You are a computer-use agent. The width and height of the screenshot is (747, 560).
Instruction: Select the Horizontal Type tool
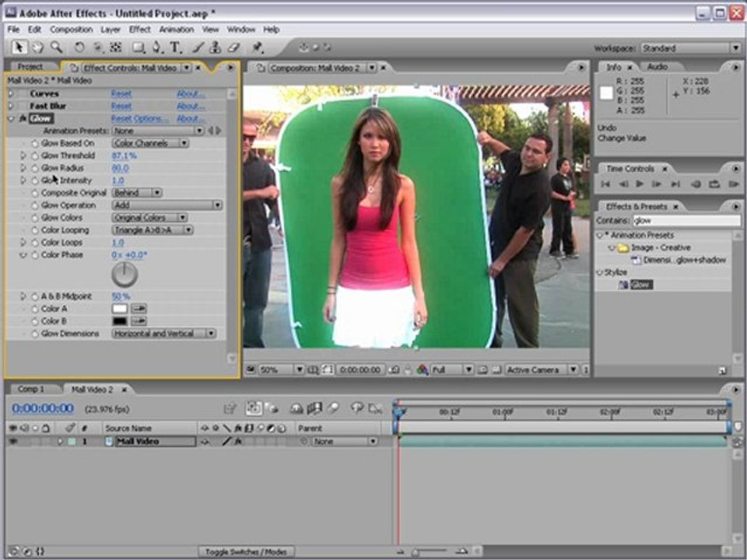[175, 47]
